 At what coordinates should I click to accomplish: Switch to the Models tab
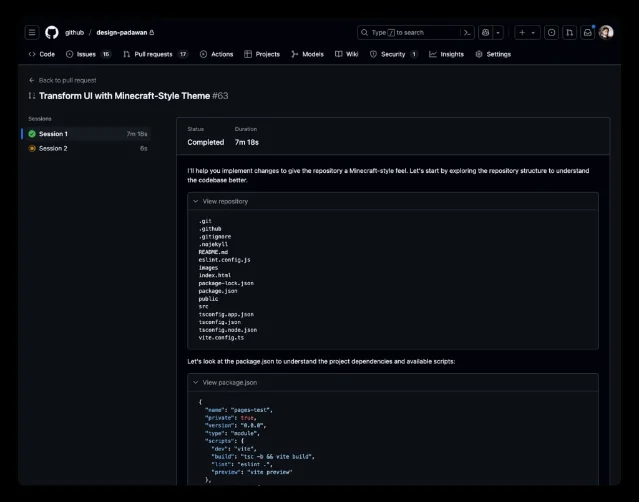pyautogui.click(x=307, y=54)
